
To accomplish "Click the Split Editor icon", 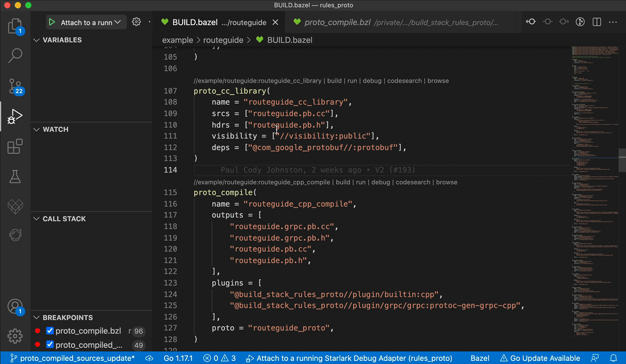I will (597, 21).
